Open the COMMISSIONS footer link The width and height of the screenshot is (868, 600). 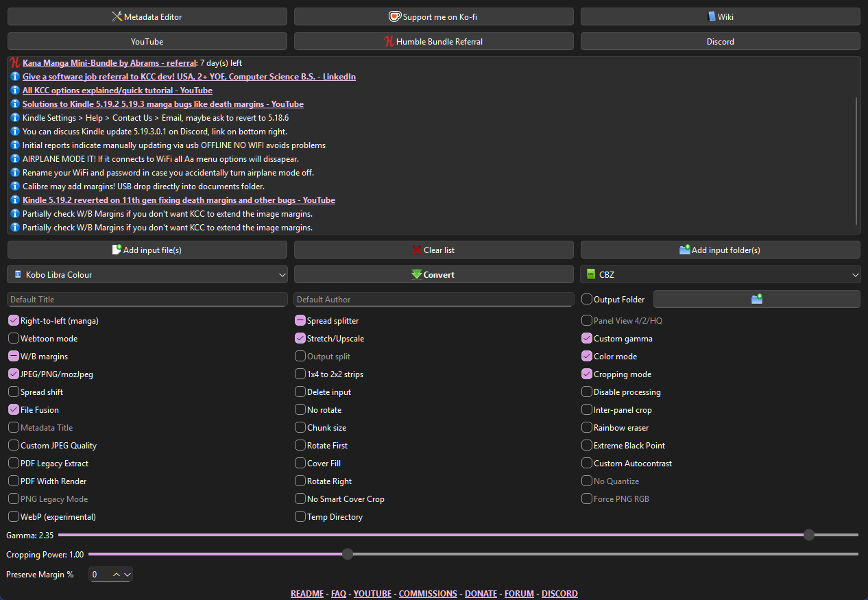(428, 593)
